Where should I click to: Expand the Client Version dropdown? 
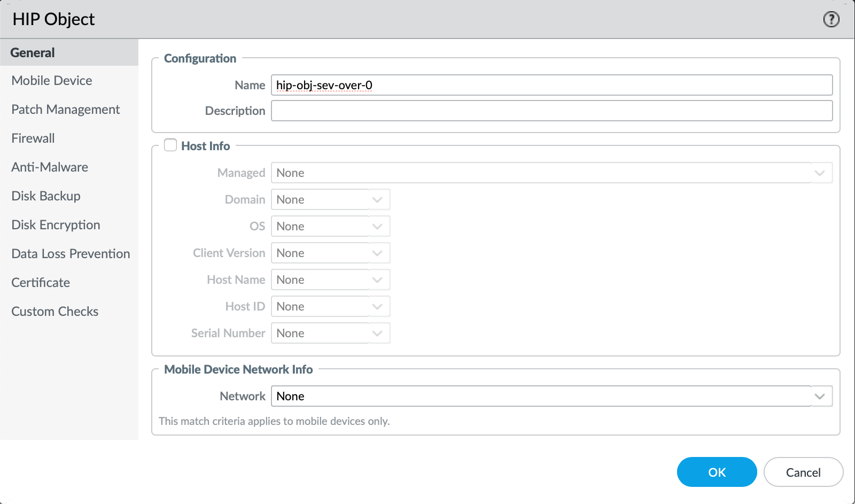pyautogui.click(x=377, y=253)
